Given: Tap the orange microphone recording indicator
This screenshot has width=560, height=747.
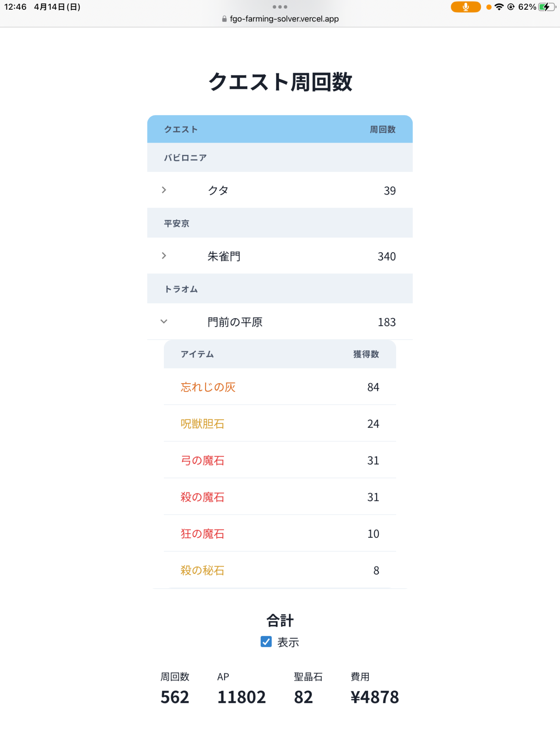Looking at the screenshot, I should (x=466, y=7).
